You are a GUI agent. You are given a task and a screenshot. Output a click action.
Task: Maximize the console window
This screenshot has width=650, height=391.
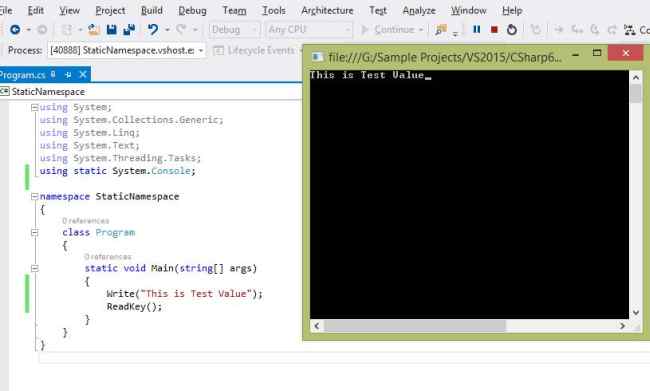[x=597, y=53]
